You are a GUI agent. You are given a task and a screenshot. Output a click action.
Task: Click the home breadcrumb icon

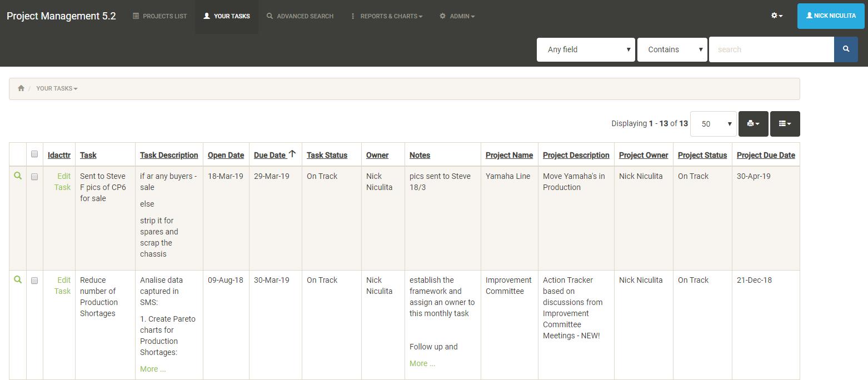[x=21, y=88]
